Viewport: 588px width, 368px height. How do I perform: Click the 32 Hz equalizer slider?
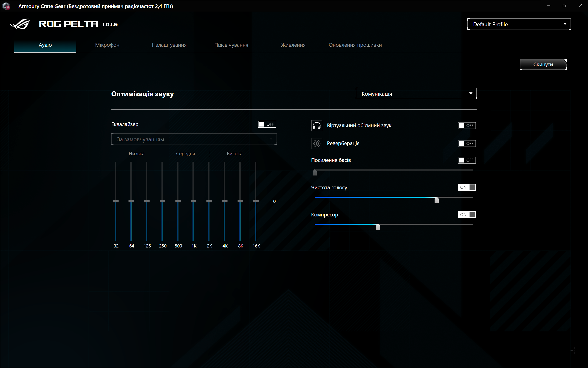(116, 201)
